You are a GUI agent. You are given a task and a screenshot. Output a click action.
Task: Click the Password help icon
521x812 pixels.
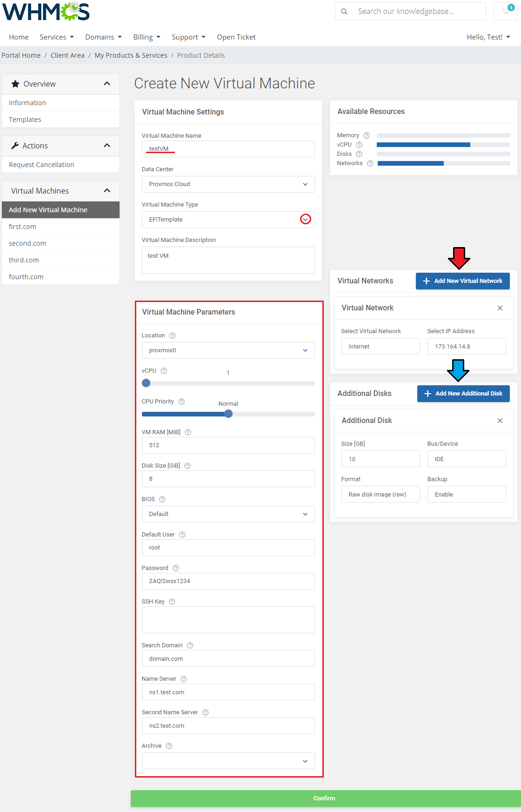[176, 568]
